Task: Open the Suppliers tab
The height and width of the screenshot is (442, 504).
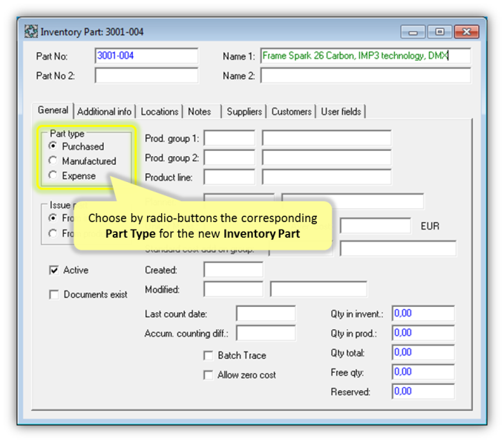Action: tap(244, 111)
